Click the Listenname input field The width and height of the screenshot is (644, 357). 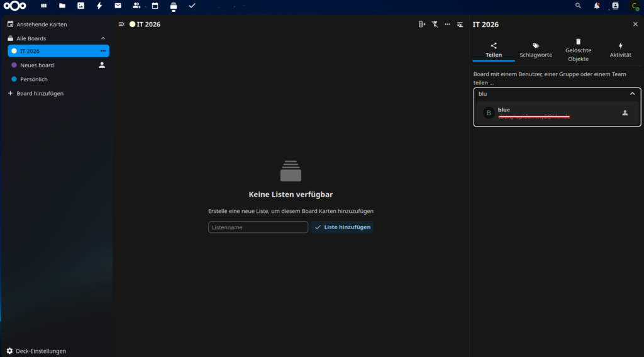258,227
